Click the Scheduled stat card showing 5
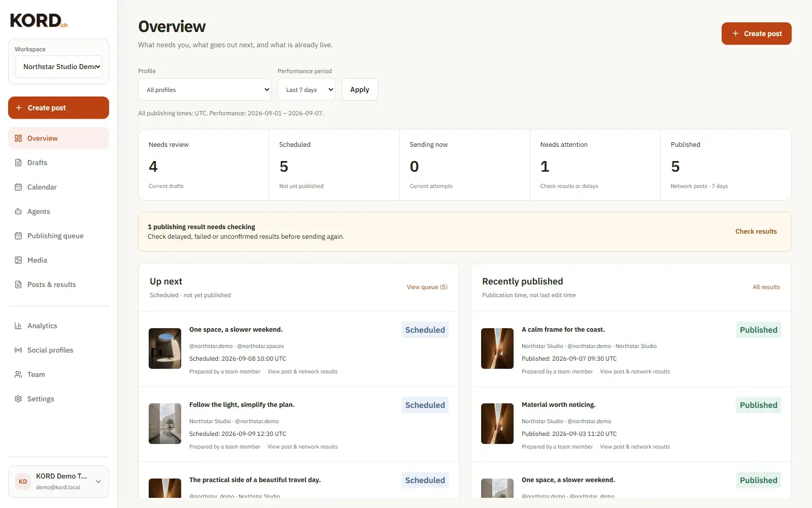The image size is (812, 508). tap(334, 165)
